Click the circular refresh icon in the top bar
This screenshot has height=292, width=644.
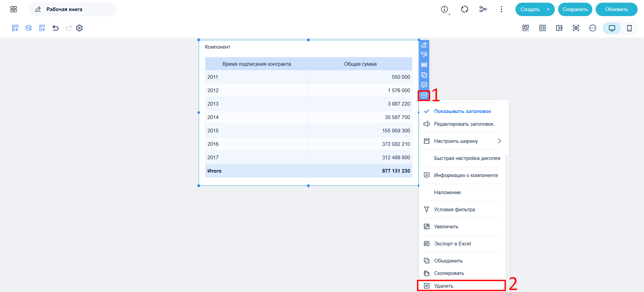tap(464, 9)
